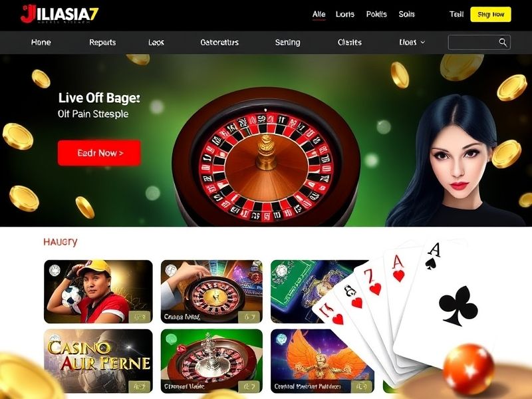This screenshot has height=399, width=532.
Task: Select the Serting menu item
Action: (x=288, y=43)
